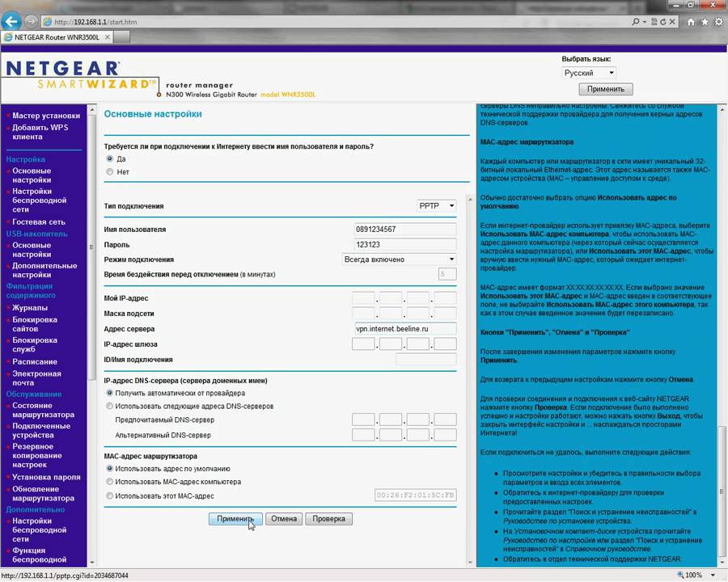This screenshot has height=582, width=728.
Task: Click the Применить button under language selector
Action: pyautogui.click(x=605, y=89)
